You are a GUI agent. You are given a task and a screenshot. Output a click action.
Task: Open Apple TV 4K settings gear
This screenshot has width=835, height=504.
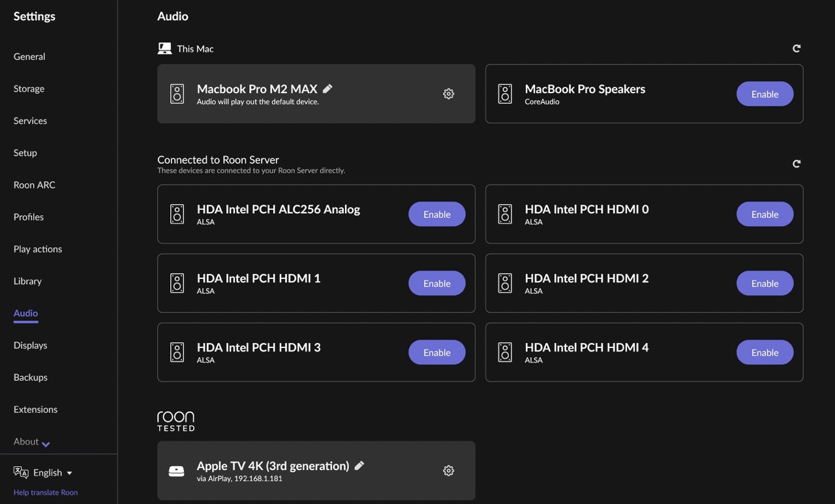point(448,471)
